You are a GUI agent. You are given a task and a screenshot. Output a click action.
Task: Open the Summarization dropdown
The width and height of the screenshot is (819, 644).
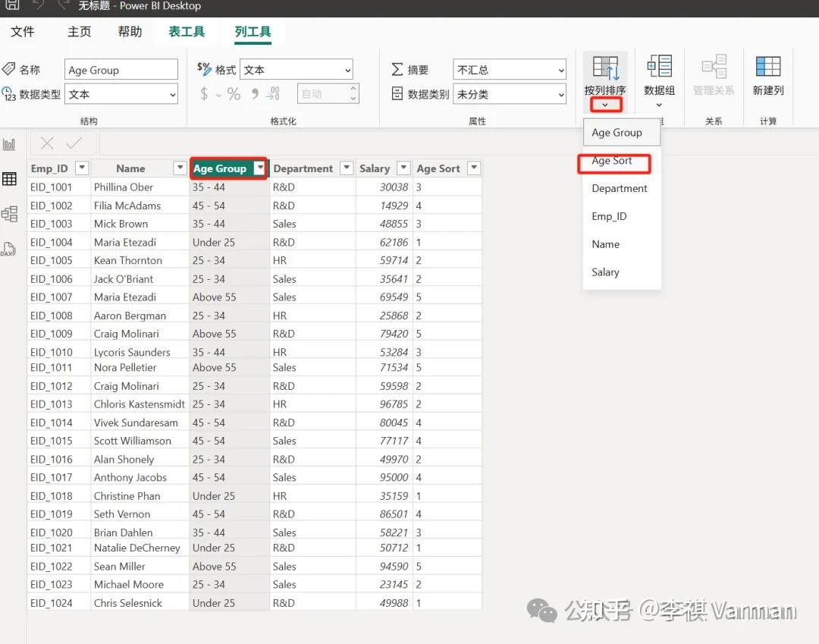pos(510,70)
